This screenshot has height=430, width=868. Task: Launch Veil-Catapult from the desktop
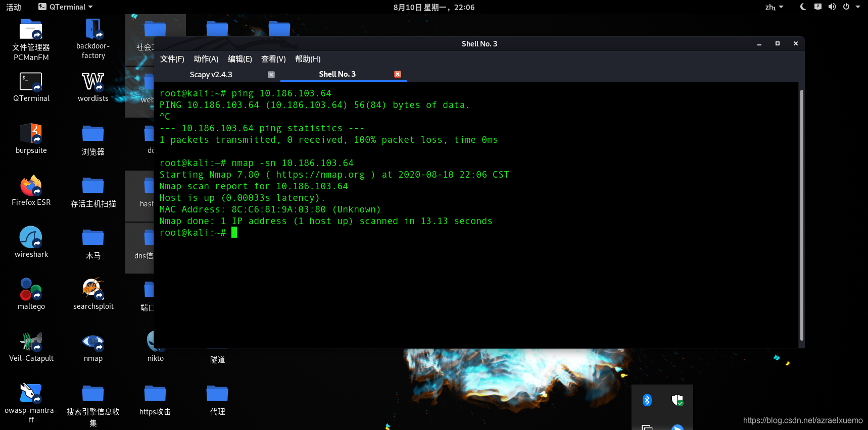[x=31, y=347]
